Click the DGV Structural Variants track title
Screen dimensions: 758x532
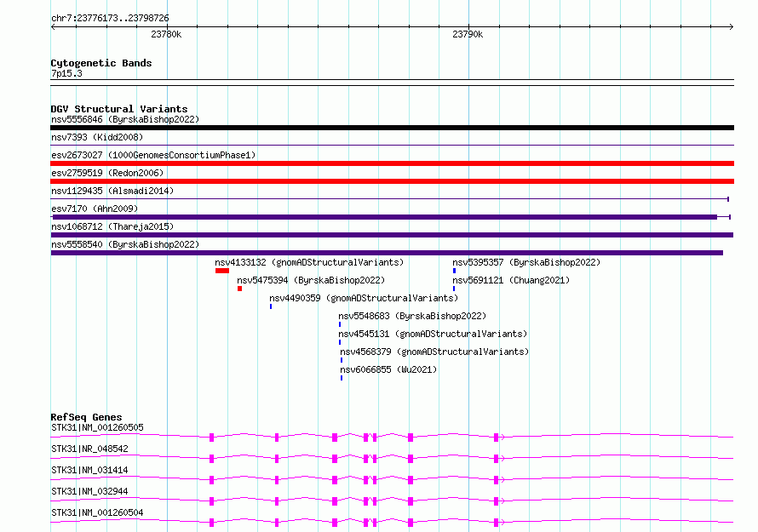(119, 109)
